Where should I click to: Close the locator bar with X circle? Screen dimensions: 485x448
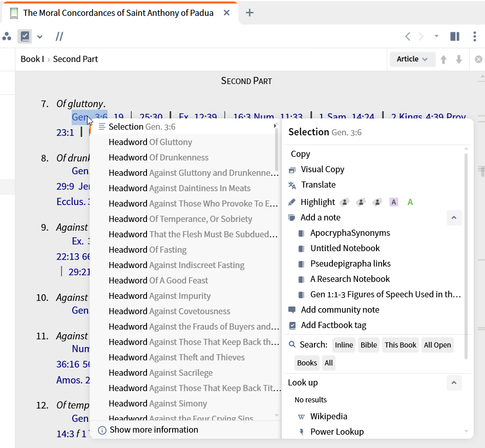coord(478,59)
